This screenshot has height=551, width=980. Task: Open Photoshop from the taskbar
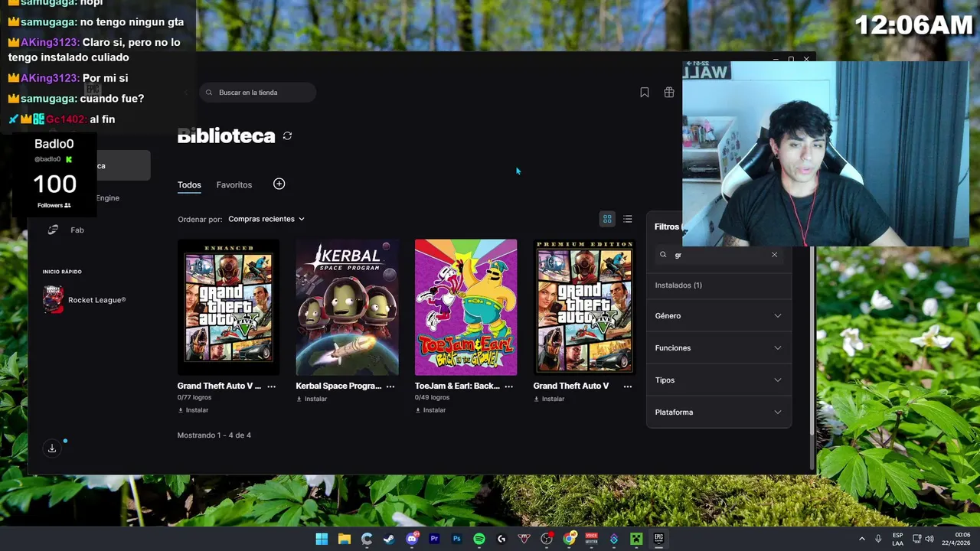457,539
